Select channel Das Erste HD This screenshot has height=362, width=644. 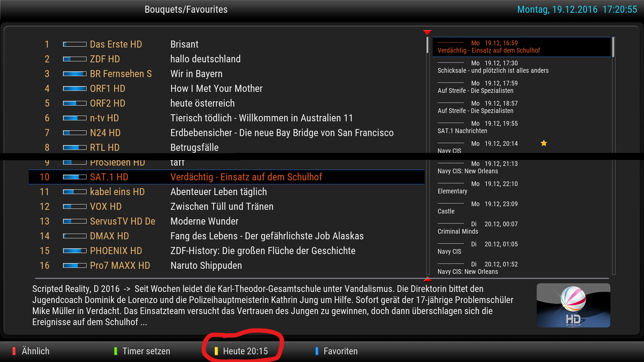click(x=116, y=44)
